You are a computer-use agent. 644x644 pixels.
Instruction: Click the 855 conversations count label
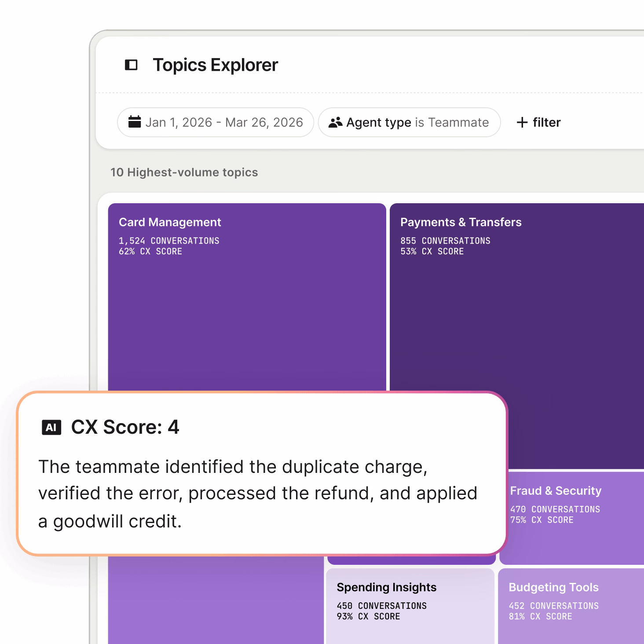tap(445, 241)
